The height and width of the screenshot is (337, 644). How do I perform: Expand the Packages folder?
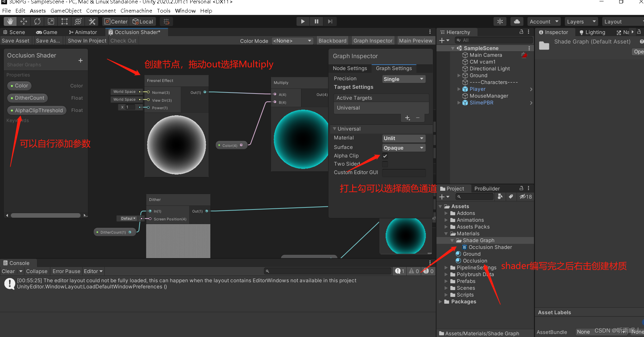(x=440, y=302)
